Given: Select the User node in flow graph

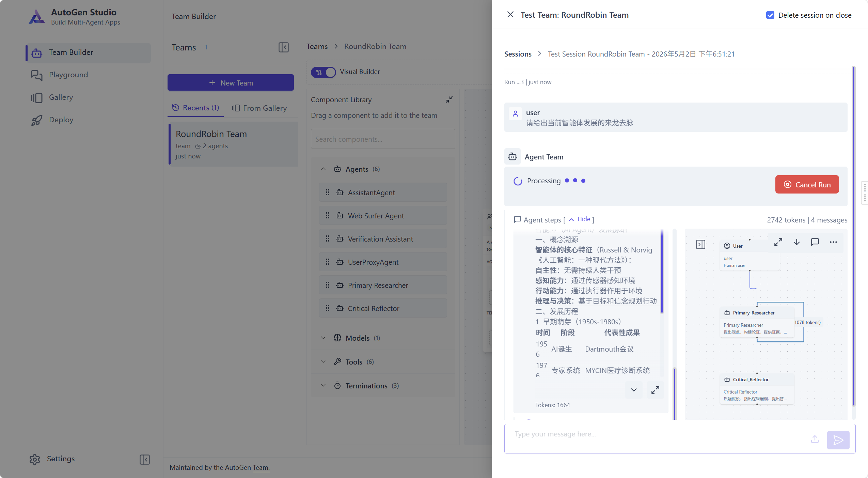Looking at the screenshot, I should 749,255.
